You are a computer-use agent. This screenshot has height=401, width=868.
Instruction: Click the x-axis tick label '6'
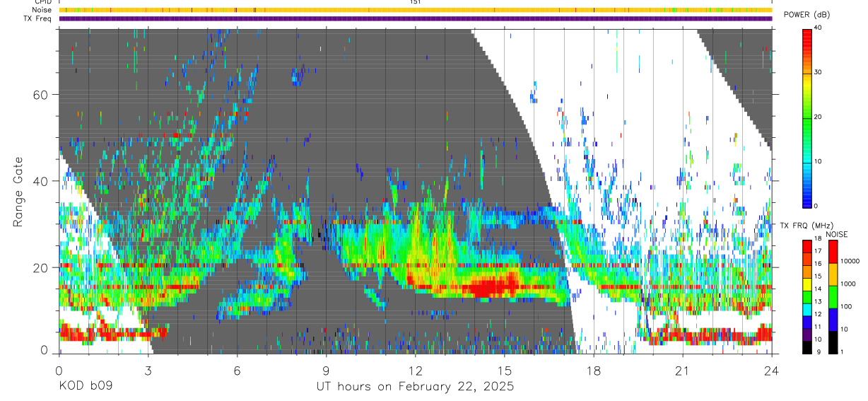[x=237, y=370]
